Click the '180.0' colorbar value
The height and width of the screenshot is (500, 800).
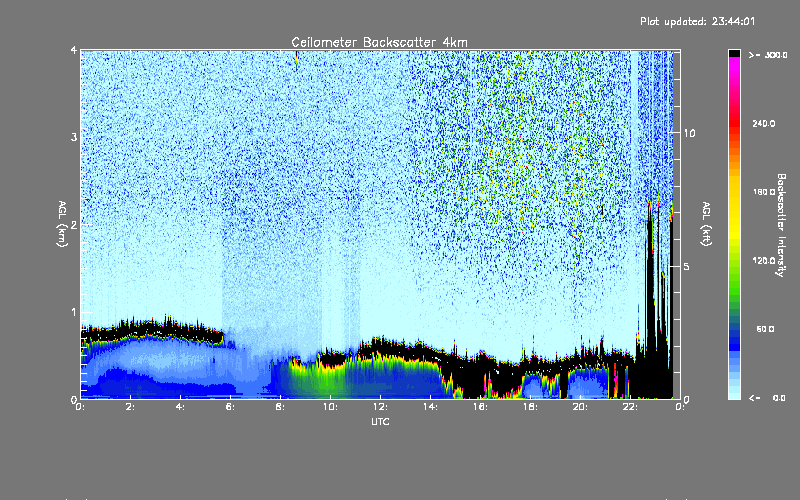click(x=764, y=192)
